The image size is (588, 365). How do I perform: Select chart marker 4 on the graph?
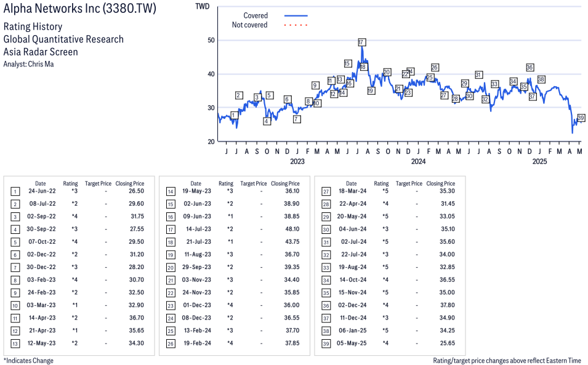point(267,121)
